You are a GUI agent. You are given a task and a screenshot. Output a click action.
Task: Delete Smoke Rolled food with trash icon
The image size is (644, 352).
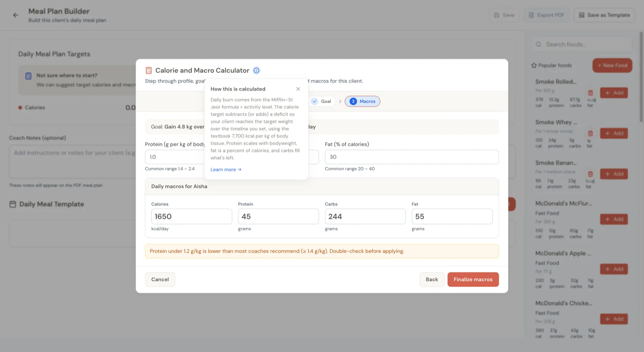point(590,93)
